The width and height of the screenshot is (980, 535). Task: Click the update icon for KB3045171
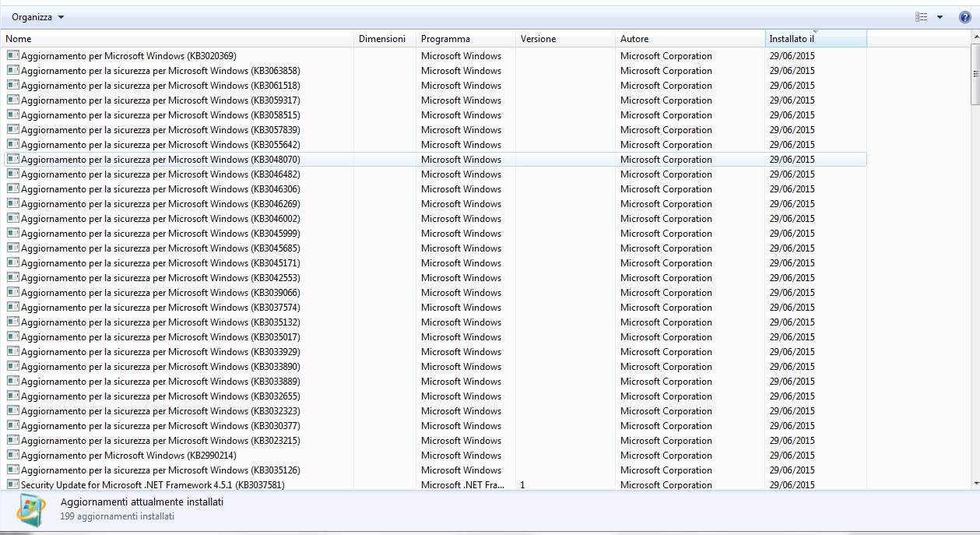[x=12, y=262]
